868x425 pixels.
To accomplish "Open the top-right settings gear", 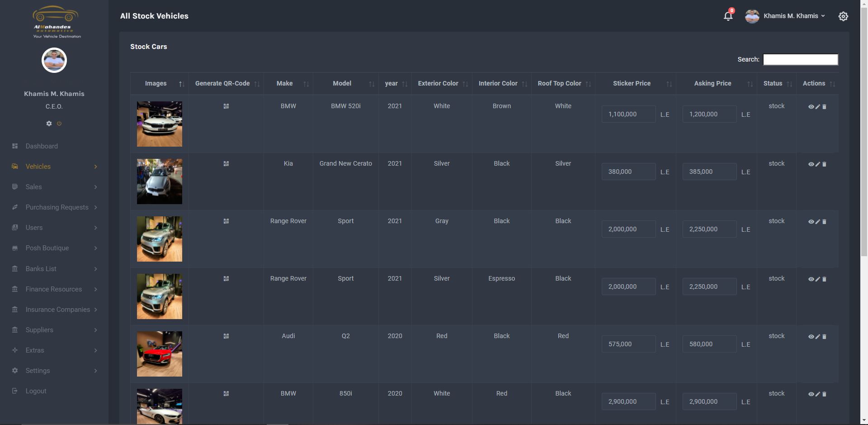I will (843, 16).
